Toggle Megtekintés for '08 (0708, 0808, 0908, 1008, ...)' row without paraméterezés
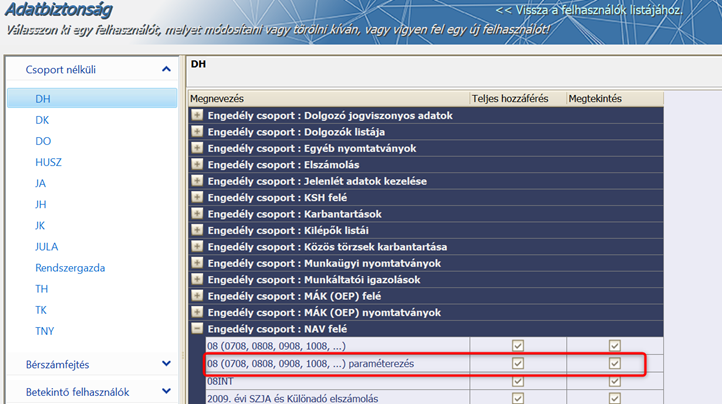722x404 pixels. coord(615,345)
